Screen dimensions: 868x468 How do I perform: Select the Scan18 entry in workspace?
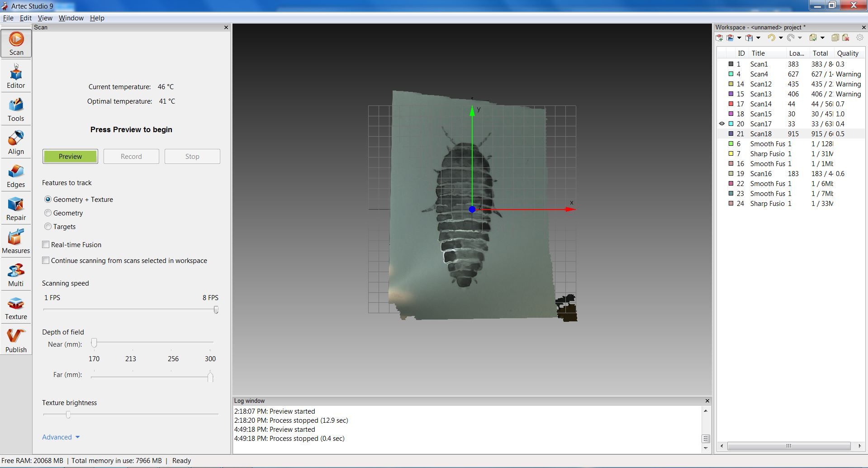pos(761,134)
